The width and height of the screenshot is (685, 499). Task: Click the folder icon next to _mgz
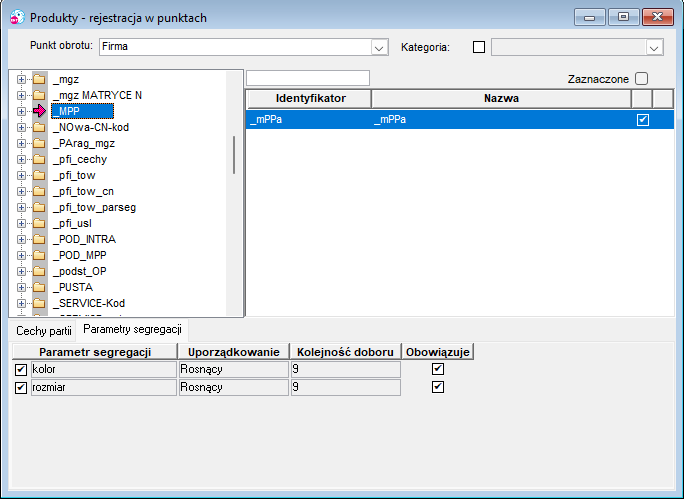[39, 79]
